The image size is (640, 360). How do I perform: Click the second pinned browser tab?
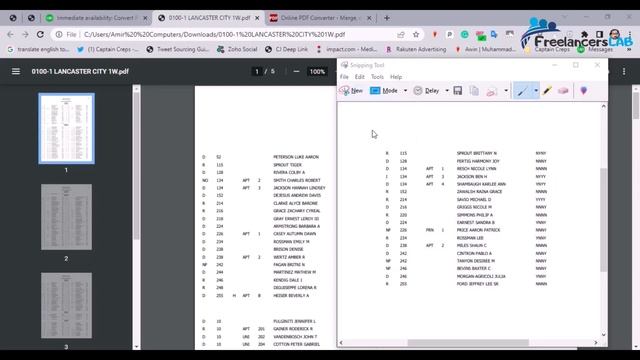(31, 18)
